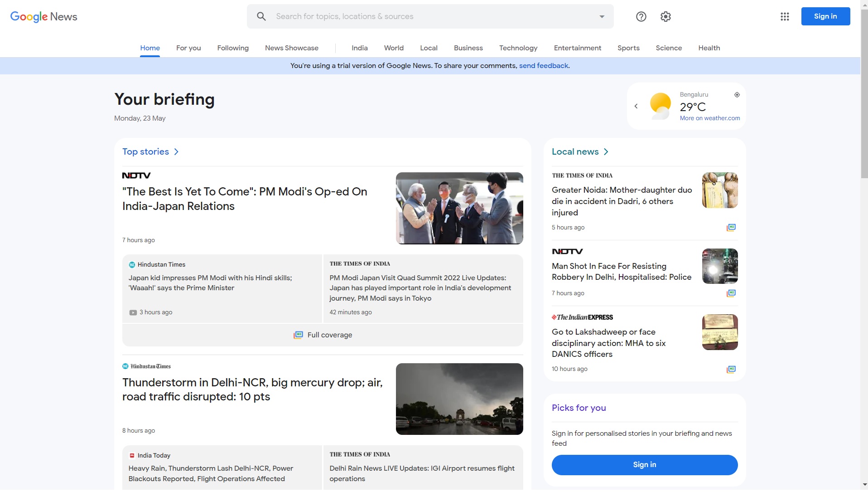Click the video icon beside 3 hours ago
This screenshot has height=497, width=868.
coord(133,312)
